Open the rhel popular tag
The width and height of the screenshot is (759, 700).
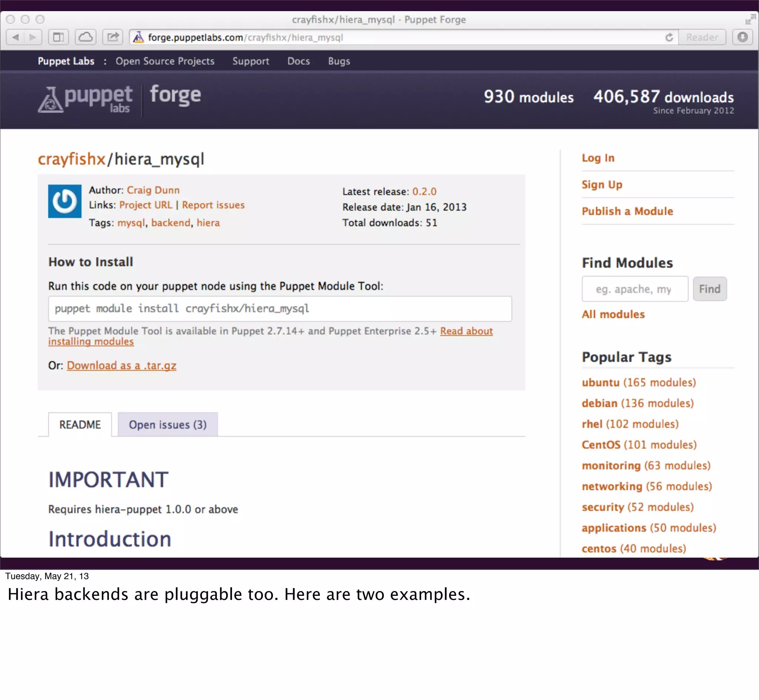[592, 424]
